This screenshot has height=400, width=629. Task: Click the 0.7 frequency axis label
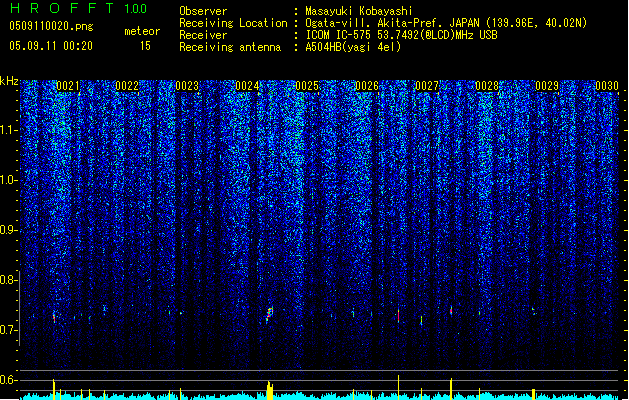pyautogui.click(x=8, y=330)
